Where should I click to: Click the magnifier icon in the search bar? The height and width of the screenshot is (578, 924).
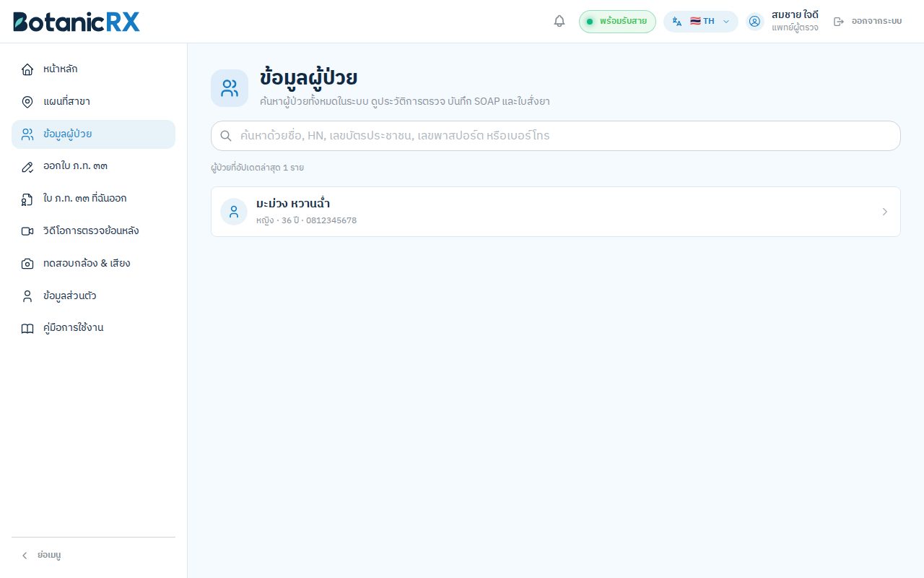click(226, 136)
